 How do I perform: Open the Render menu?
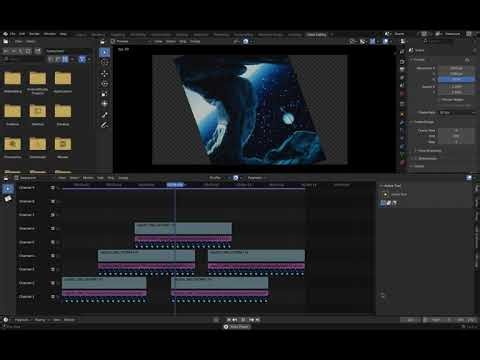pyautogui.click(x=34, y=34)
